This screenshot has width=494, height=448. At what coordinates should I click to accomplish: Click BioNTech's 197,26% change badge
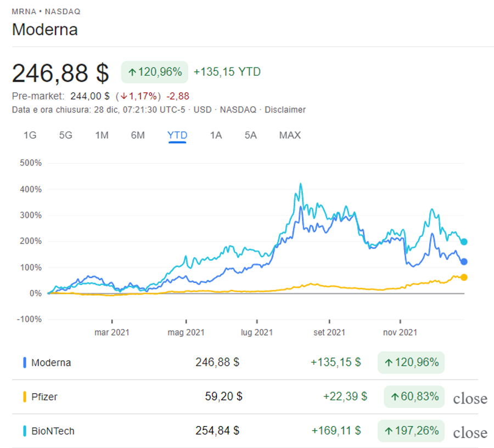pos(411,430)
